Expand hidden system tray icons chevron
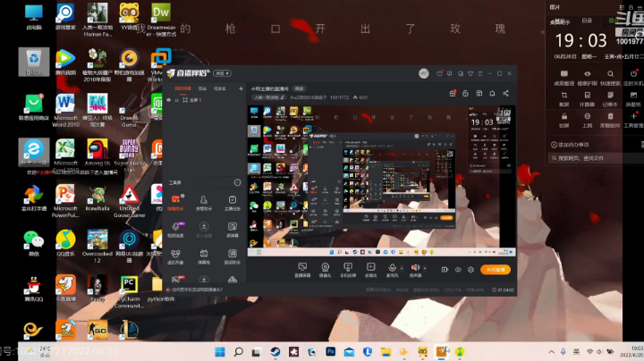This screenshot has height=361, width=644. pyautogui.click(x=551, y=351)
